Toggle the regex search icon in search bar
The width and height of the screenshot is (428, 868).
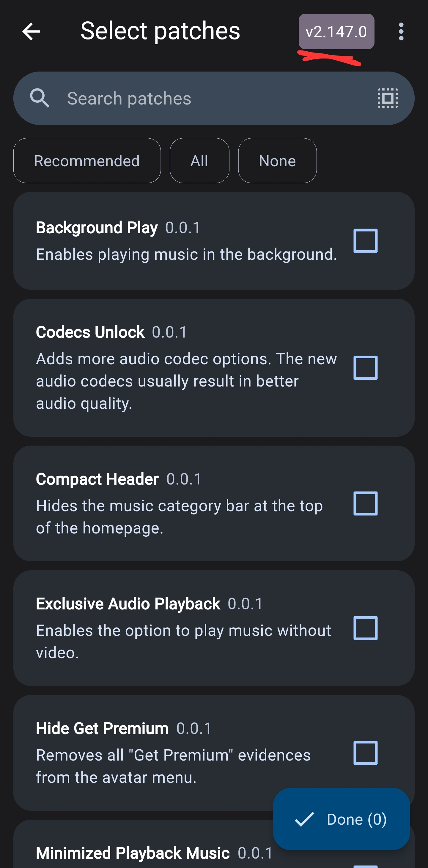click(387, 98)
